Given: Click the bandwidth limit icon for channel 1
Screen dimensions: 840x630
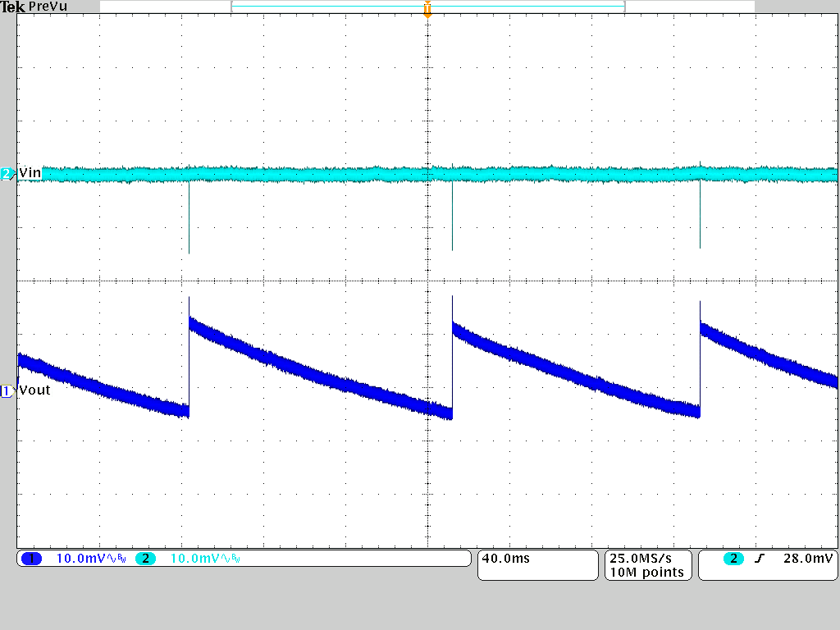Looking at the screenshot, I should [120, 558].
